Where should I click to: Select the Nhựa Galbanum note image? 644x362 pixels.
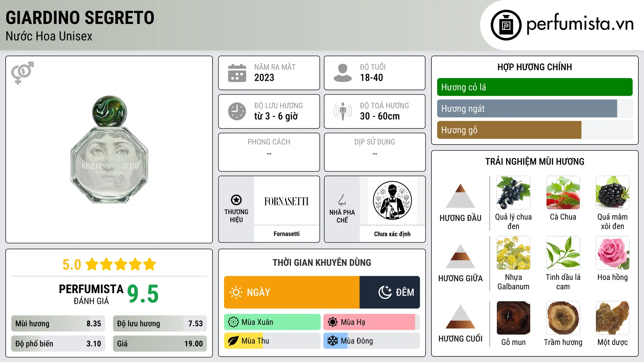(514, 253)
